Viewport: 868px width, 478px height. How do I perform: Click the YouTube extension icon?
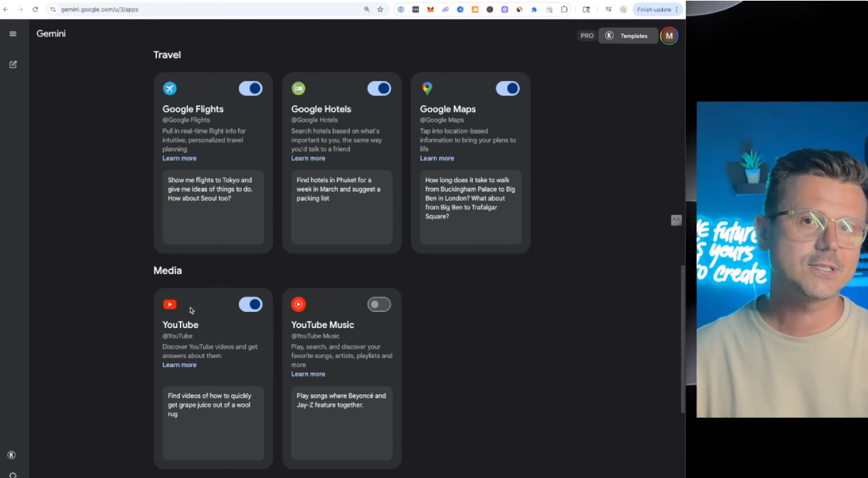point(169,304)
